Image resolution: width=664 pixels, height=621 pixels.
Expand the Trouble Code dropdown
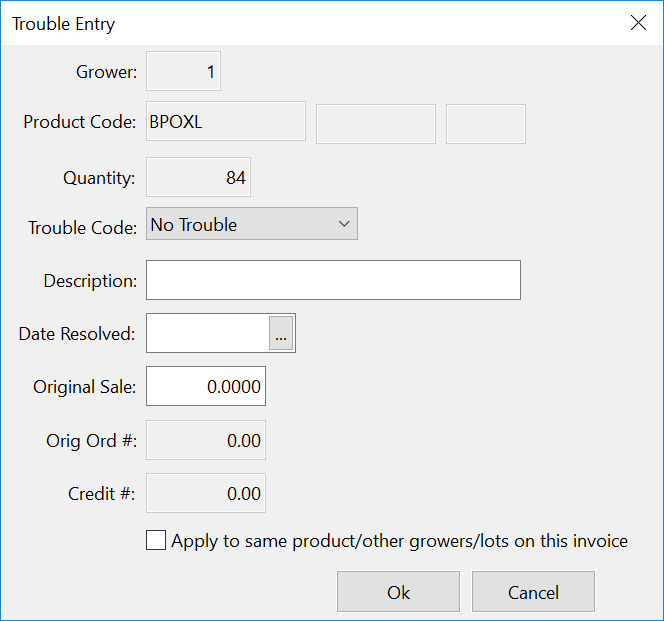pos(344,224)
